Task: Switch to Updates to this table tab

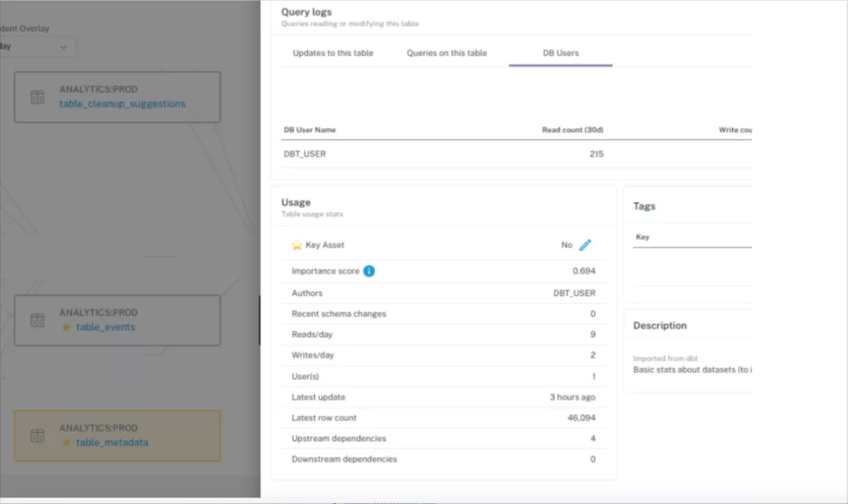Action: pyautogui.click(x=333, y=53)
